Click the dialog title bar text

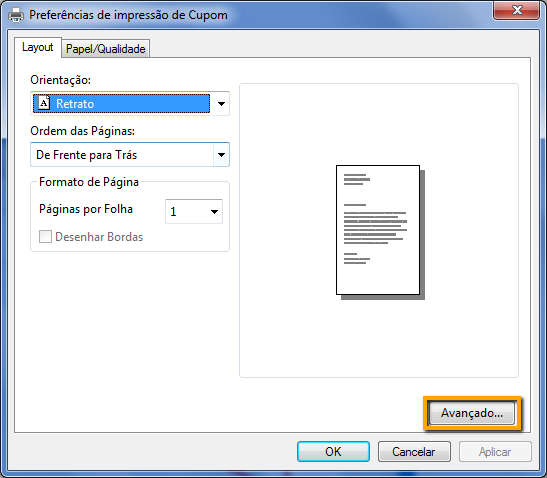pos(128,15)
